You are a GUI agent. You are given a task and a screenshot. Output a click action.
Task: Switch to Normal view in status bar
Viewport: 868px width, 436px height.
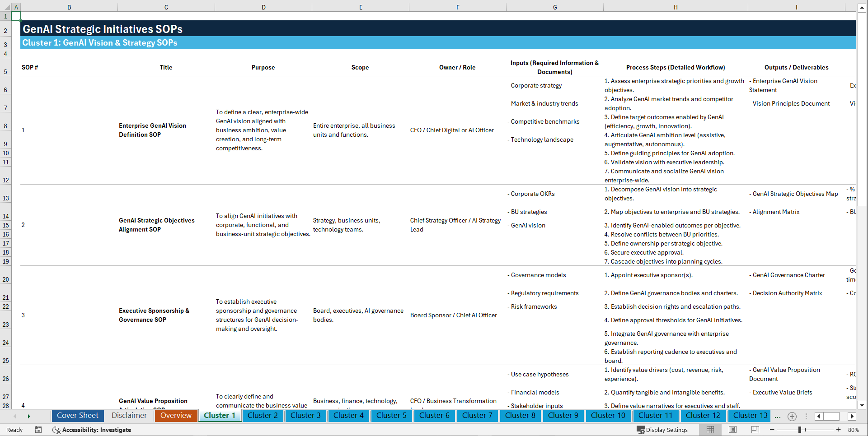point(709,430)
